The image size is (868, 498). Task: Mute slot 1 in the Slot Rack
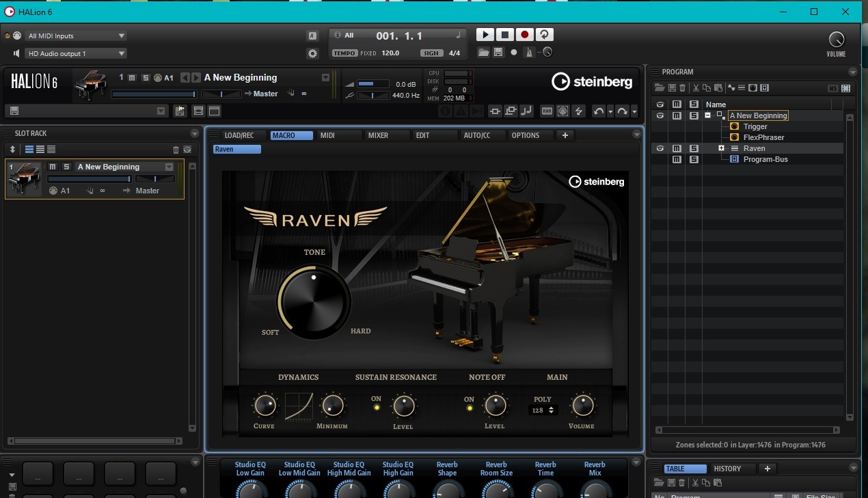(x=53, y=167)
